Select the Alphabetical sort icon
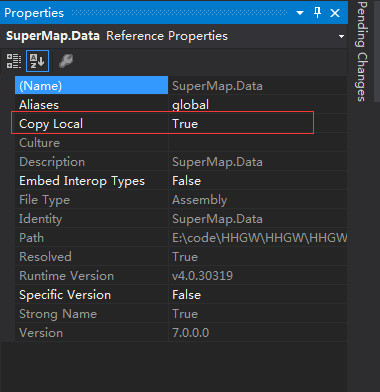Screen dimensions: 380x392 [x=37, y=61]
